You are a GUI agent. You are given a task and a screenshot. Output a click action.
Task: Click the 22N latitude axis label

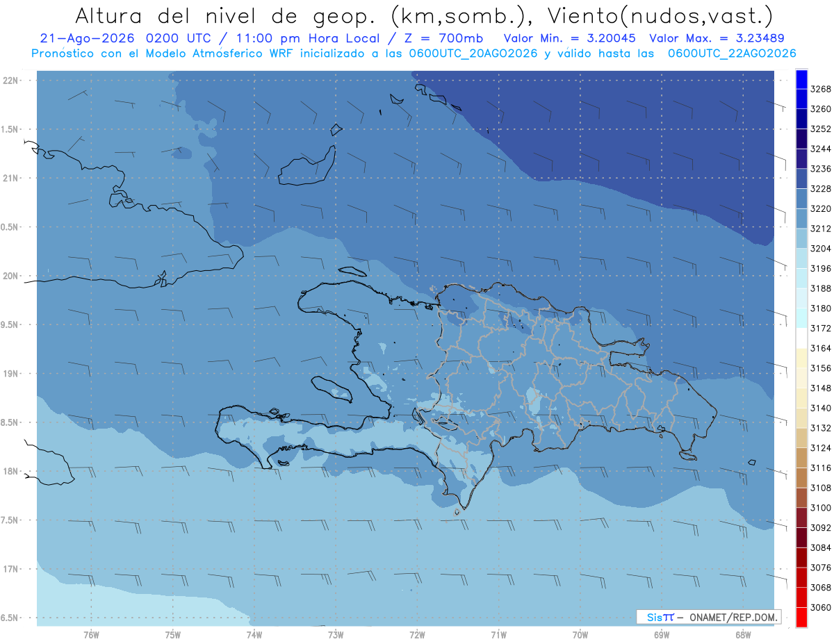pyautogui.click(x=11, y=80)
